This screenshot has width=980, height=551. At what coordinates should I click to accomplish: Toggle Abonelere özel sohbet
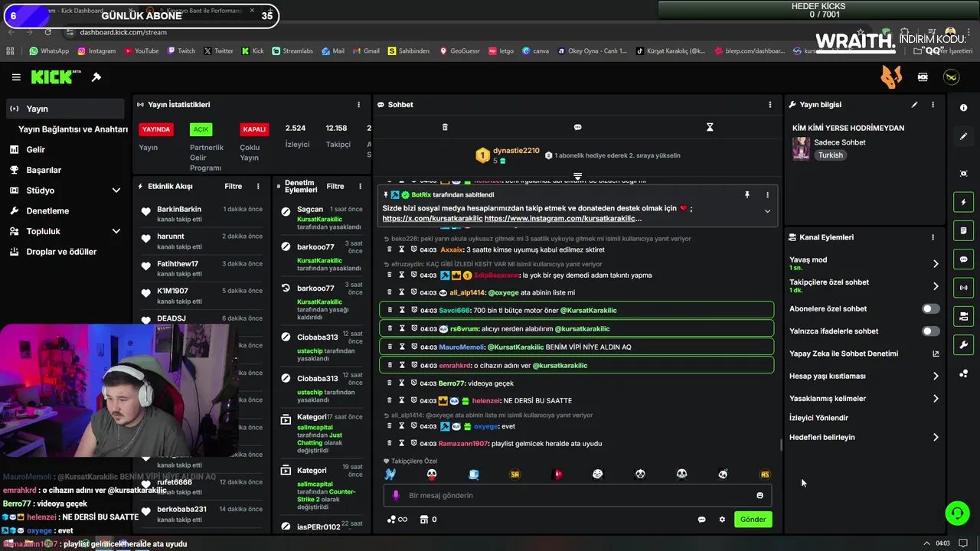(930, 309)
